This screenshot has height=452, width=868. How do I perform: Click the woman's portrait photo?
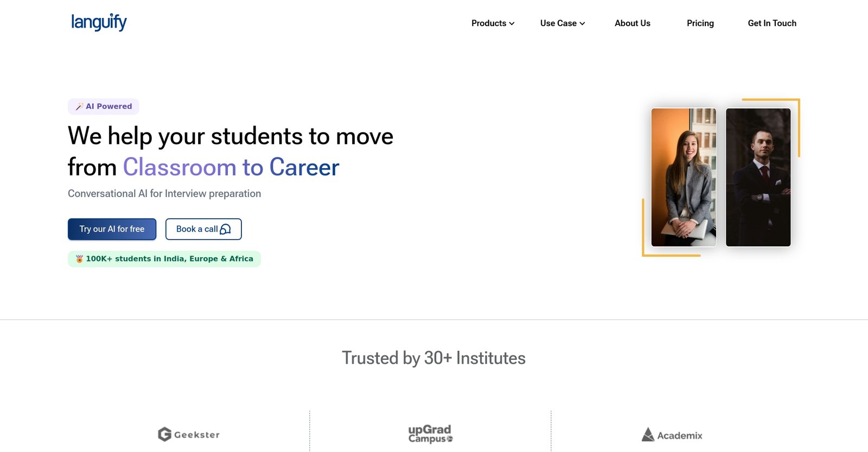pos(684,177)
